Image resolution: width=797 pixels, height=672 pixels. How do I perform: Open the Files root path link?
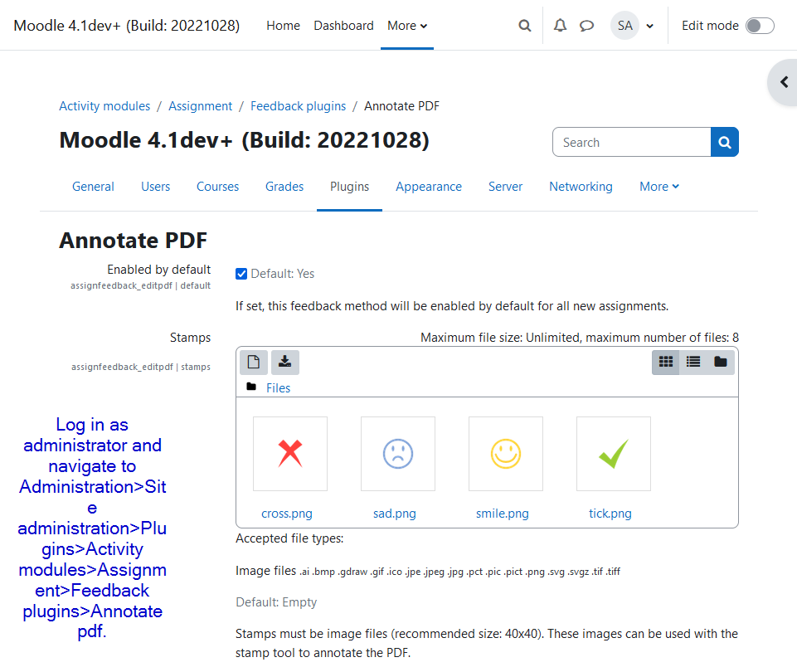(278, 387)
